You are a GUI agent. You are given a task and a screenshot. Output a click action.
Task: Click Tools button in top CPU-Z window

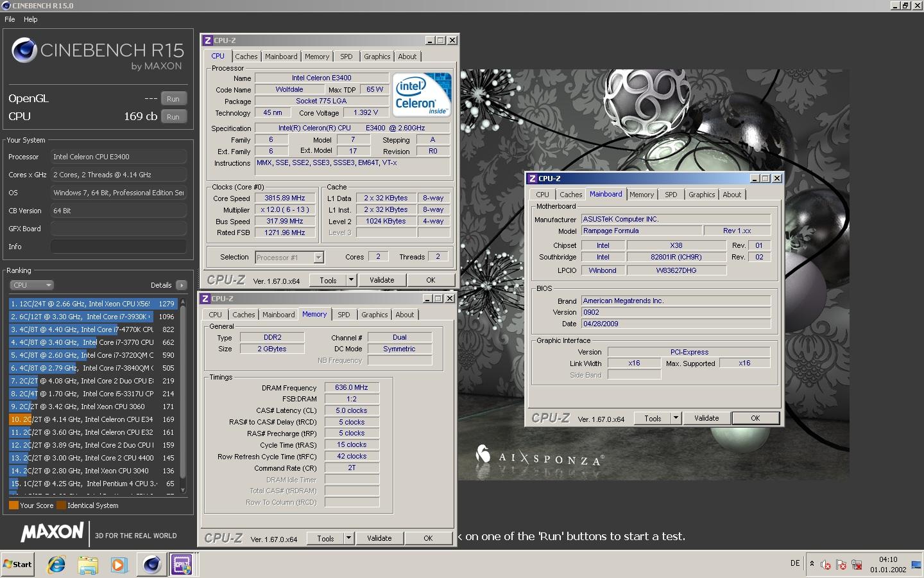(328, 280)
